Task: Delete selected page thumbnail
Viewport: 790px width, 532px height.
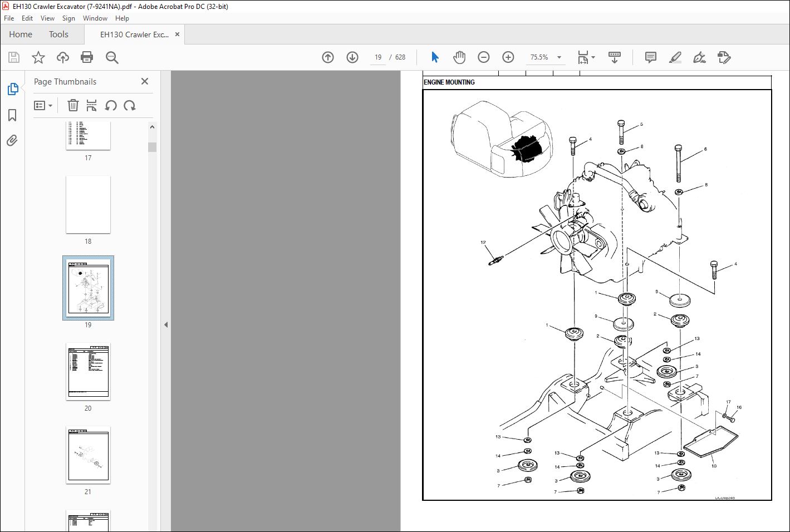Action: coord(73,105)
